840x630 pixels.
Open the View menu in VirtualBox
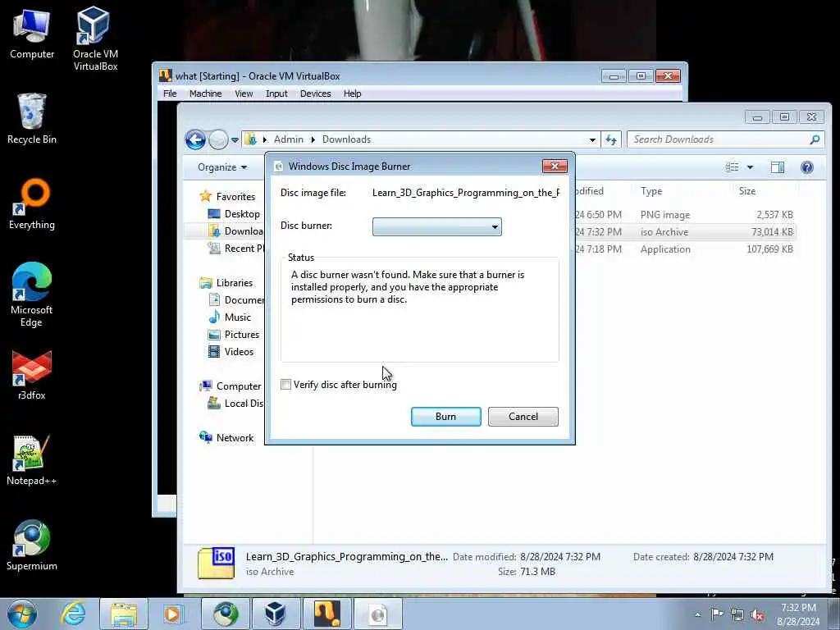point(244,94)
